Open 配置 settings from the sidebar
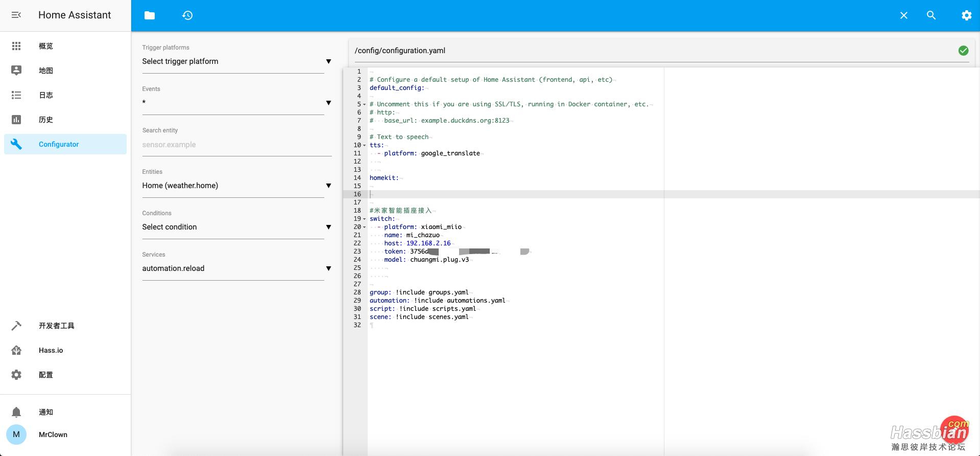Viewport: 980px width, 456px height. tap(65, 375)
